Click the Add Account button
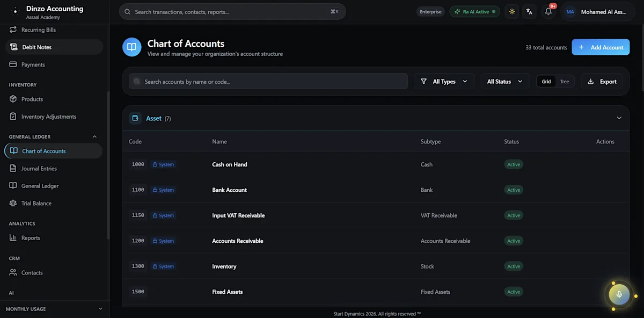644x318 pixels. [x=601, y=47]
